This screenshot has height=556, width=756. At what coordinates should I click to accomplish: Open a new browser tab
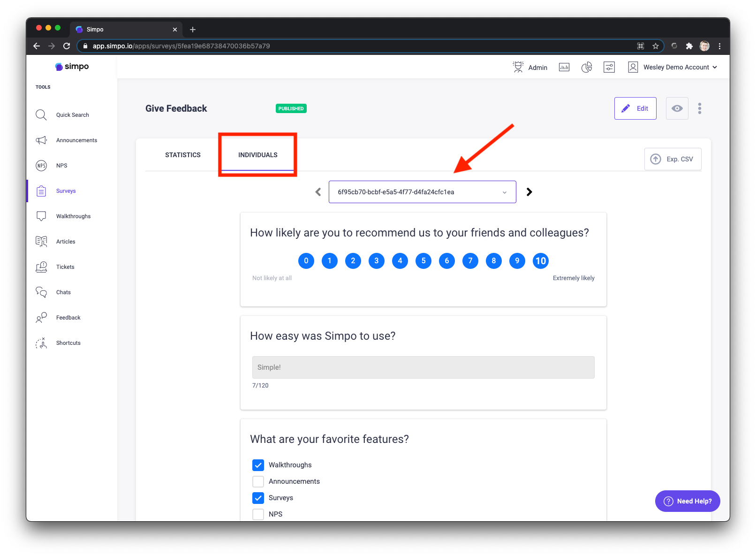[193, 30]
